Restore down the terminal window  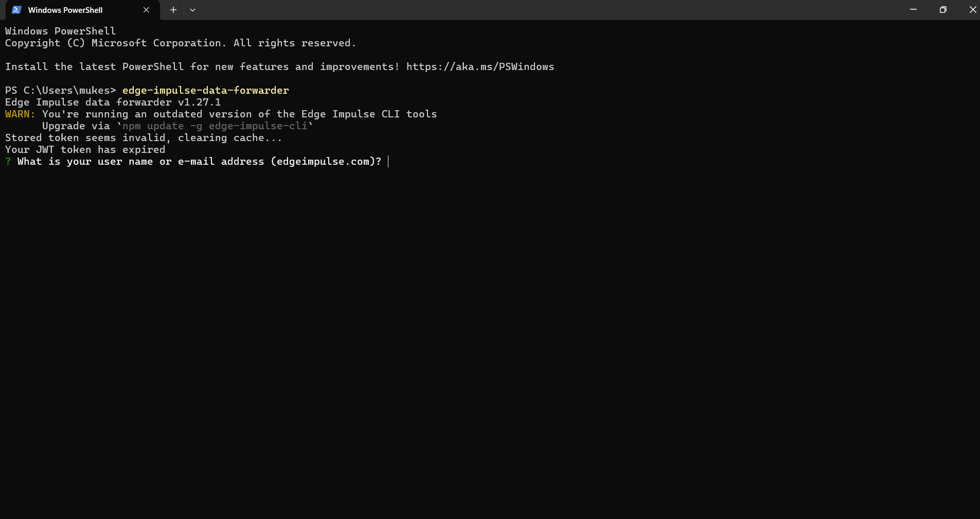pyautogui.click(x=942, y=10)
